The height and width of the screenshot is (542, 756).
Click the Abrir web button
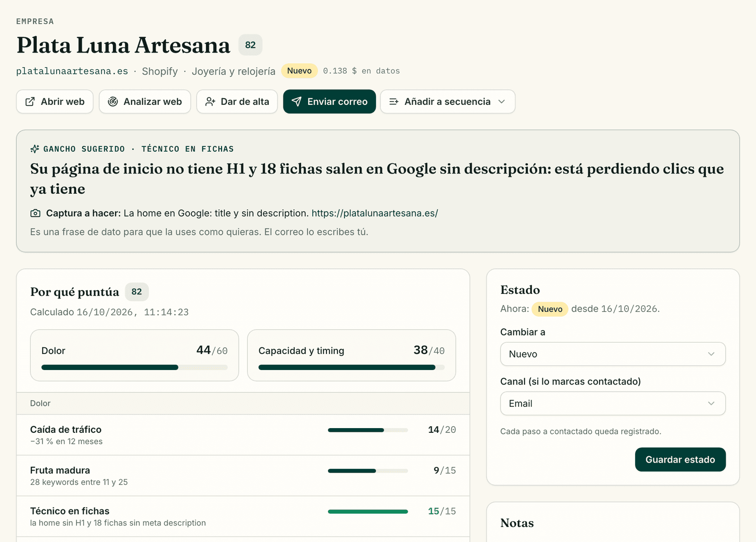[x=55, y=102]
